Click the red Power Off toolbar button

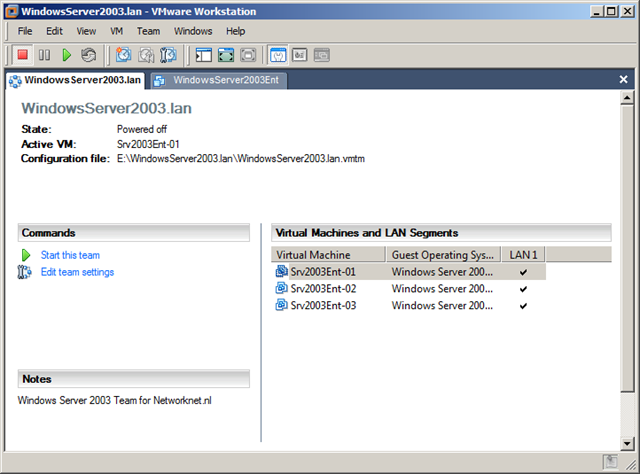click(22, 54)
